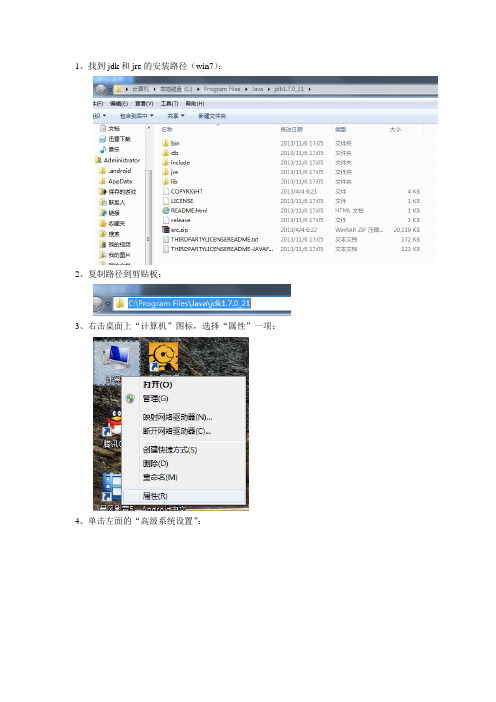Select the orange shortcut icon on desktop
The width and height of the screenshot is (496, 702).
[x=163, y=357]
